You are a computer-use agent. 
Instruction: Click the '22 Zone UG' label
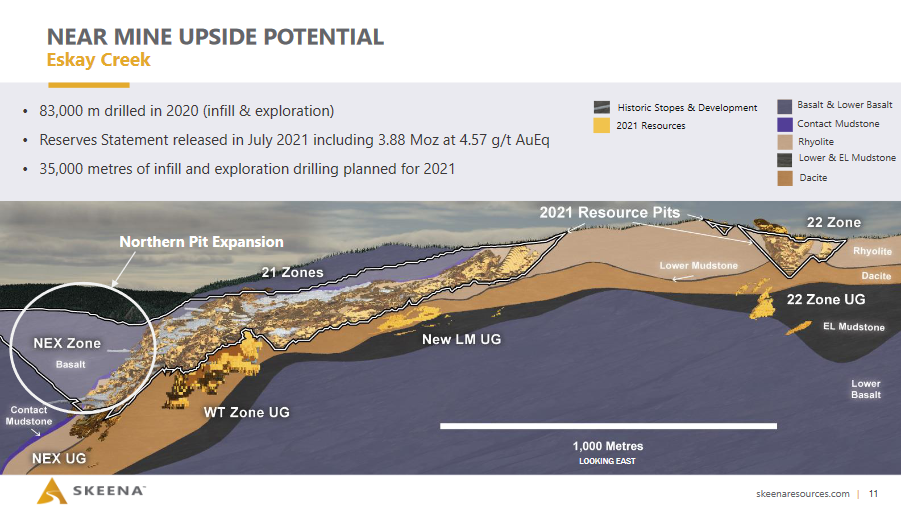[826, 299]
